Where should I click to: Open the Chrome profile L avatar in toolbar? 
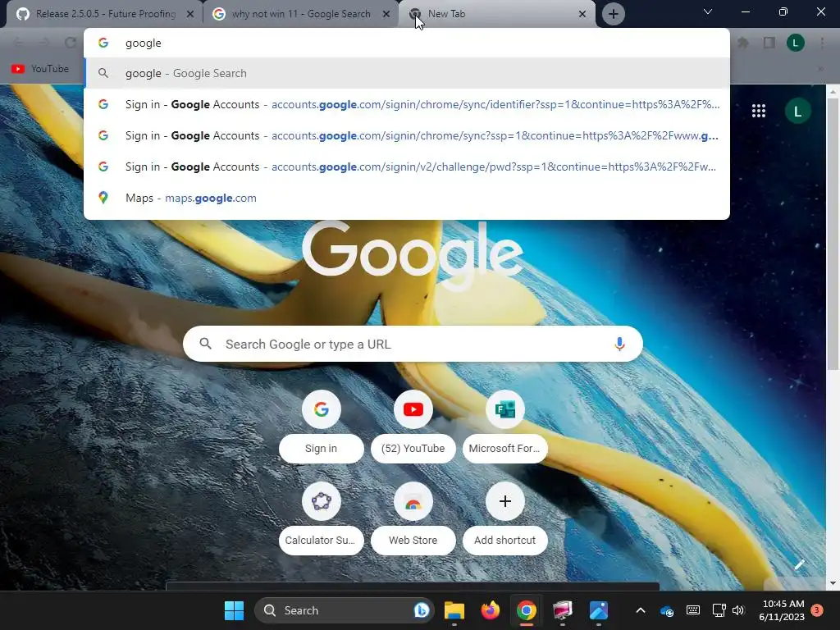(796, 43)
